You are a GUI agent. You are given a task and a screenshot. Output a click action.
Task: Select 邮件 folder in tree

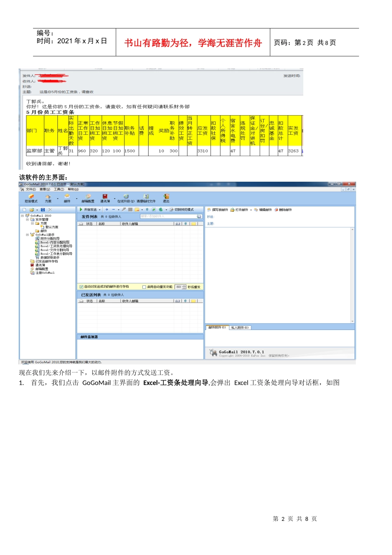[x=41, y=231]
